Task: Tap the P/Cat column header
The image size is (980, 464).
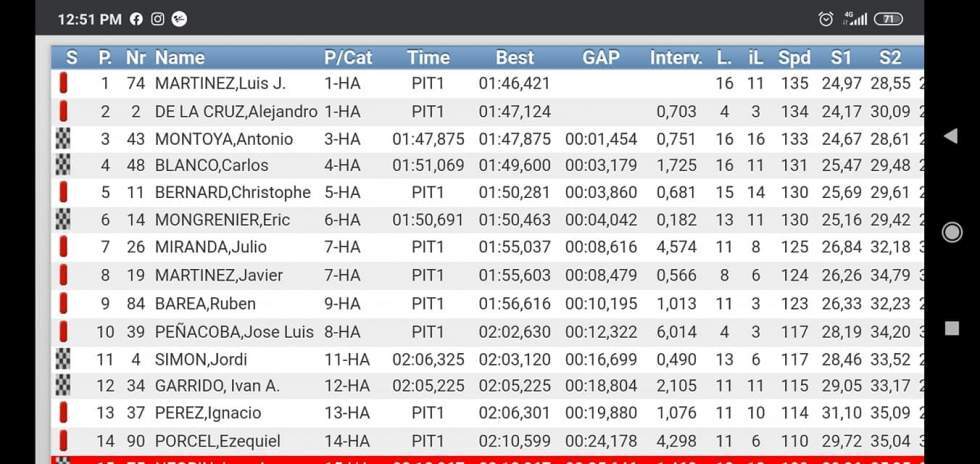Action: coord(347,58)
